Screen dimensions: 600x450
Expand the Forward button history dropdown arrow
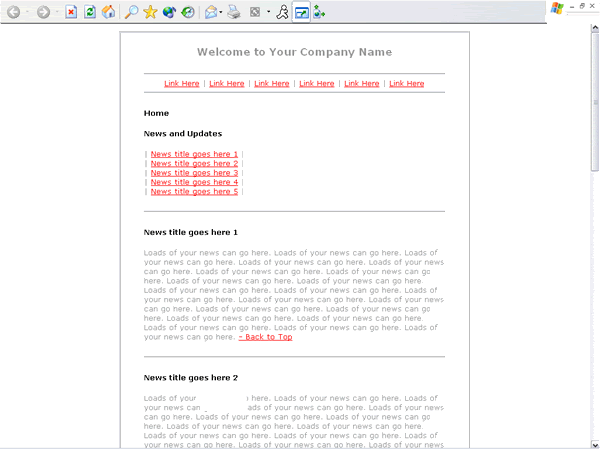[57, 12]
